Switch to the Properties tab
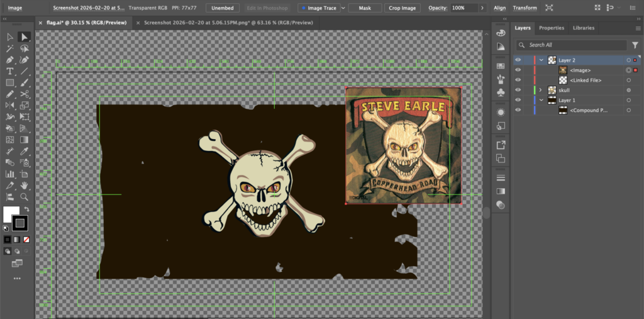Image resolution: width=644 pixels, height=319 pixels. point(551,28)
